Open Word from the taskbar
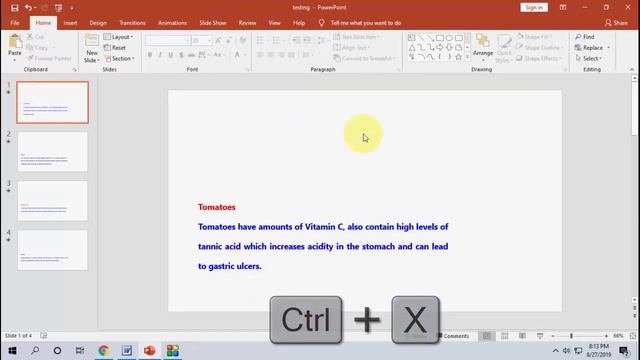 (x=127, y=351)
